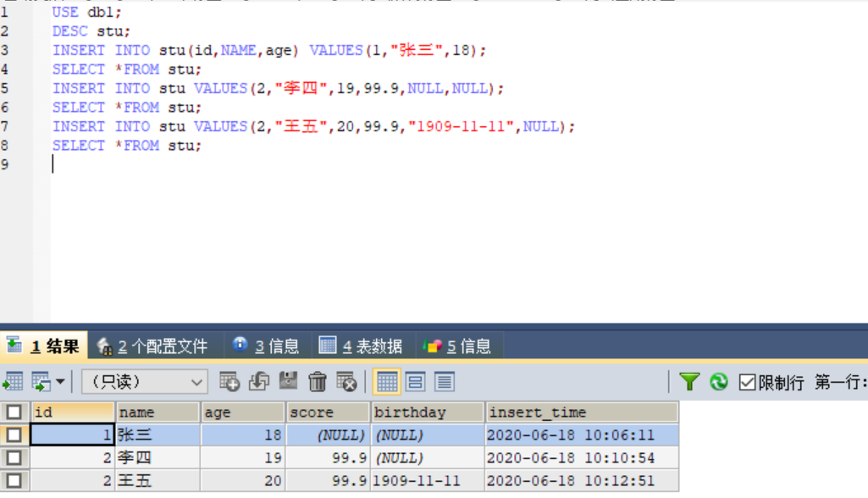868x498 pixels.
Task: Check the row checkbox for 王五
Action: 14,480
